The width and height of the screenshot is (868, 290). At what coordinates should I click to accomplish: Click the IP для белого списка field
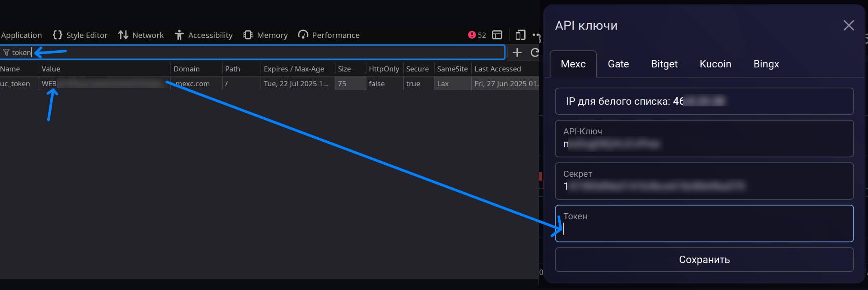[x=704, y=101]
